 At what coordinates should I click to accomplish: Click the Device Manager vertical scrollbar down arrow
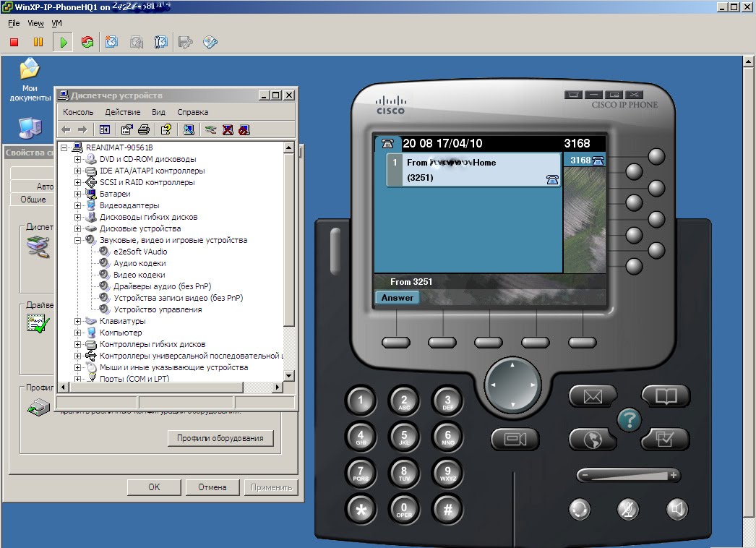(x=289, y=375)
